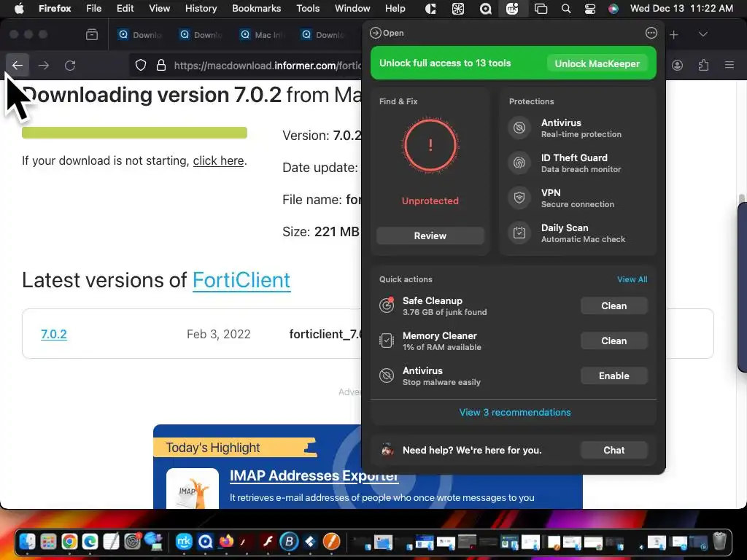Click the download progress bar

134,133
